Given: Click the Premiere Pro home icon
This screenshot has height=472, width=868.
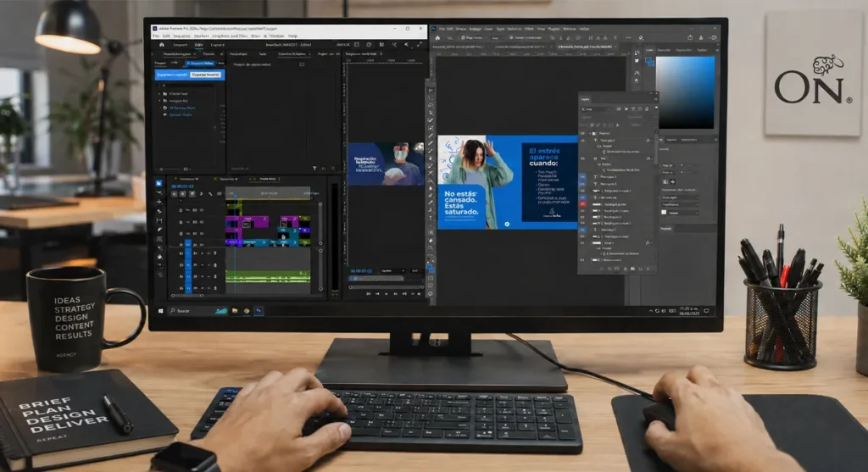Looking at the screenshot, I should click(x=162, y=45).
